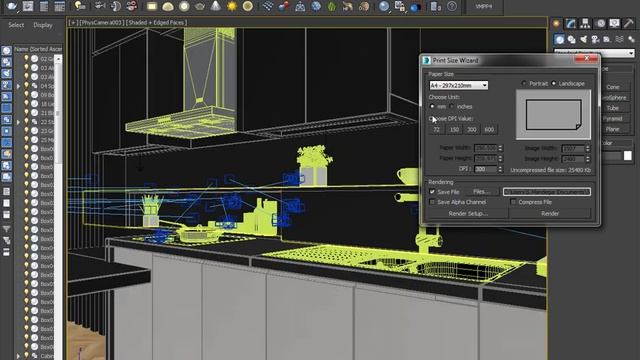Click Render Setup... button in wizard
Screen dimensions: 640x360
point(468,213)
